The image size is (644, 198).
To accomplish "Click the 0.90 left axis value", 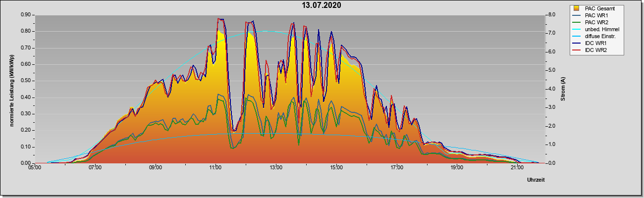I will click(x=26, y=15).
